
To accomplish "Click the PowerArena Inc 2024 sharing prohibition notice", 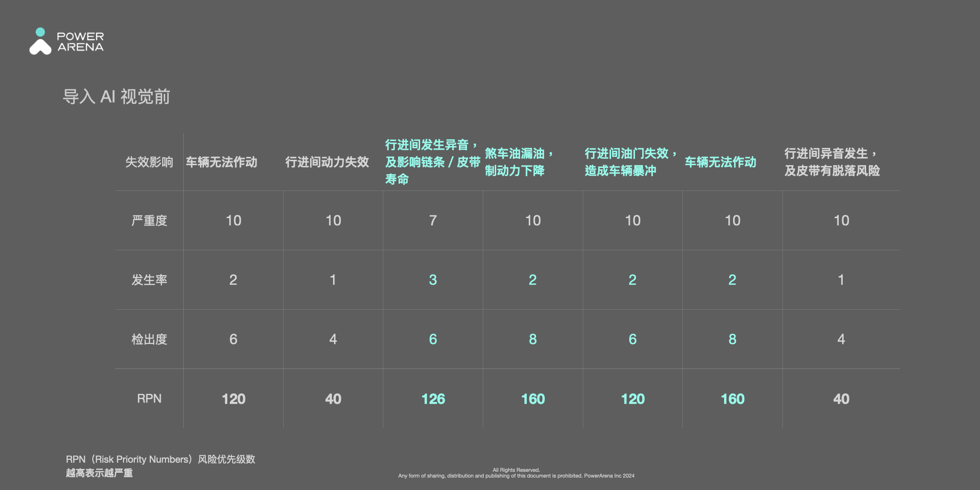I will point(516,476).
